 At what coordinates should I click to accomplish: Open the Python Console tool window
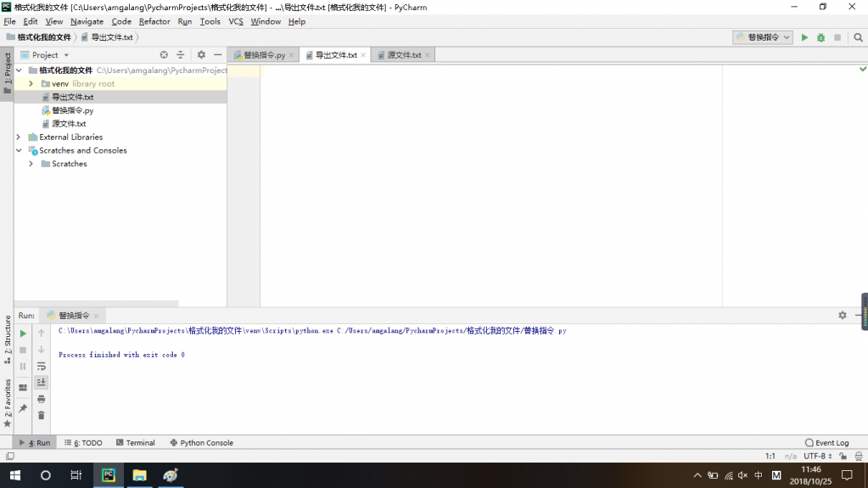201,442
